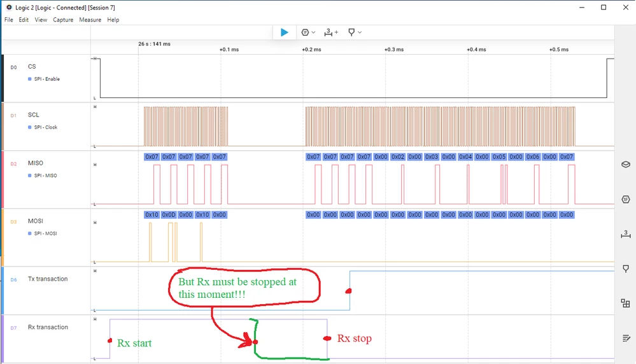
Task: Select the MOSI channel label
Action: [x=35, y=221]
